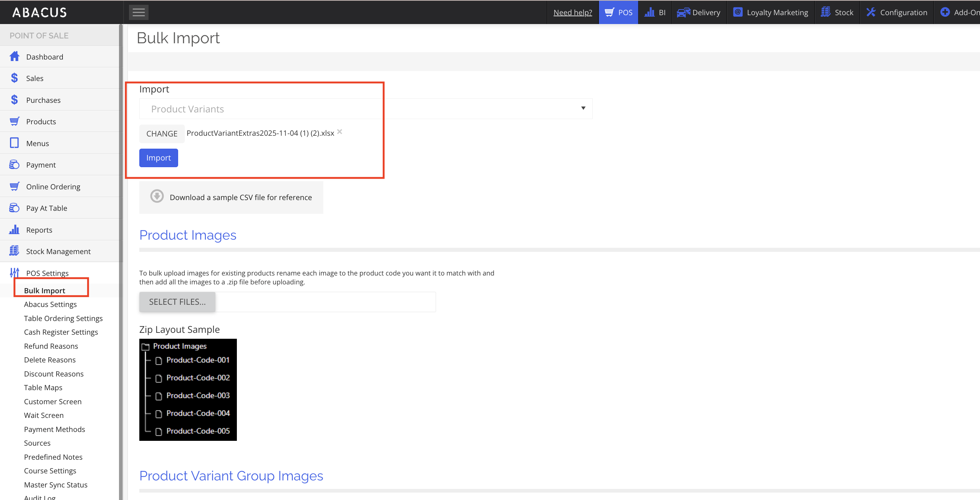The image size is (980, 500).
Task: Collapse the POS Settings sidebar section
Action: pos(47,273)
